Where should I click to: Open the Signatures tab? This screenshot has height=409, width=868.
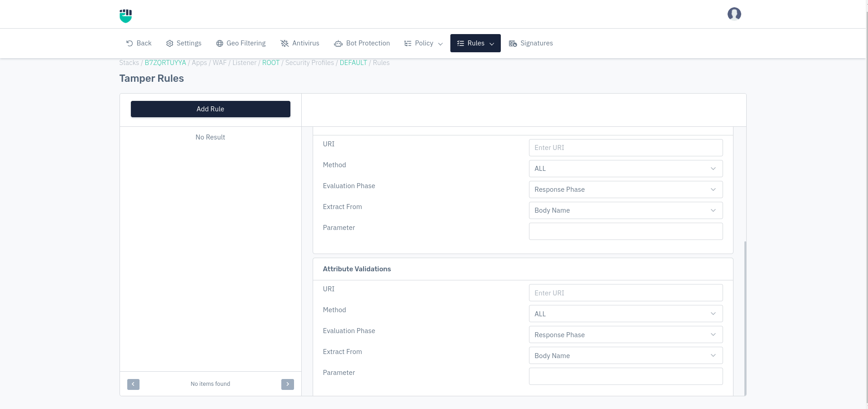[531, 43]
